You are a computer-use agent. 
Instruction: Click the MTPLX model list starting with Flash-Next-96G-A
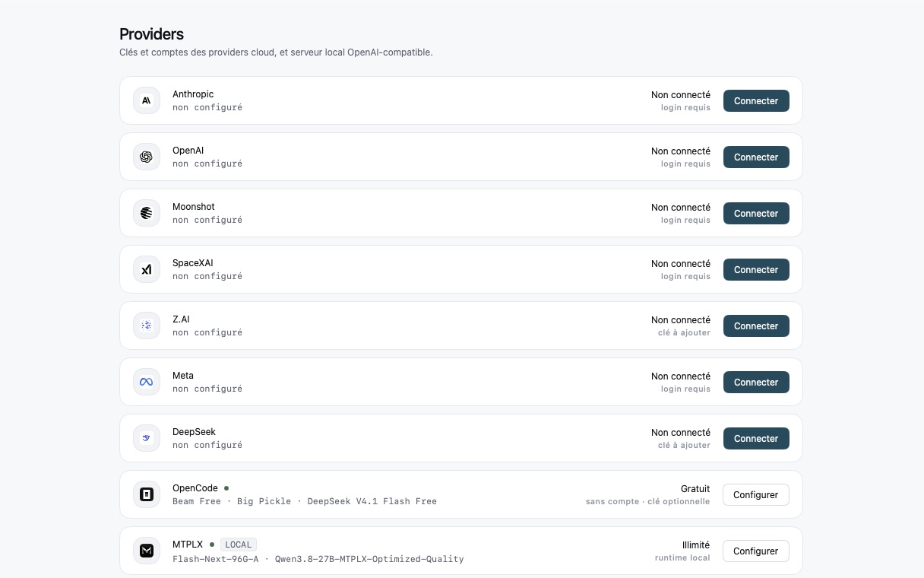[x=318, y=559]
